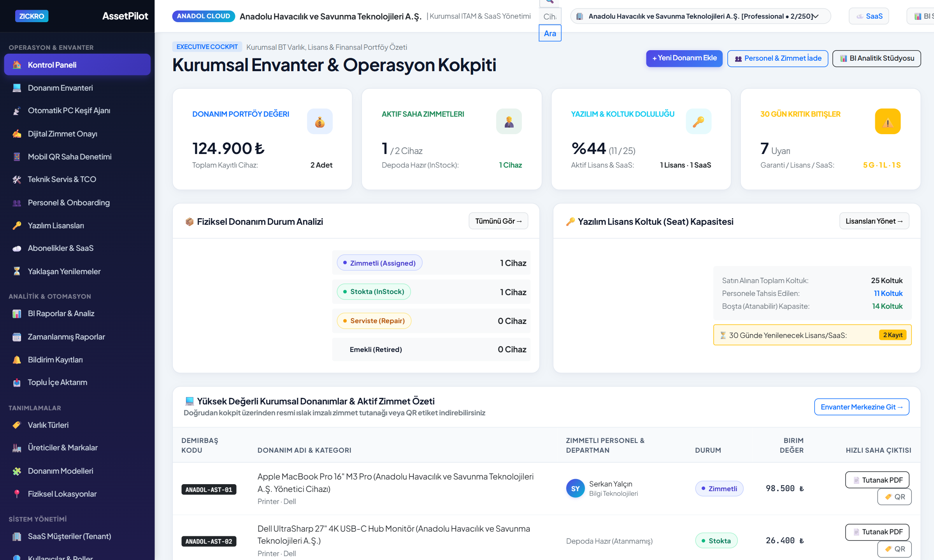Click the Bildirim Kayıtları bell icon

[17, 360]
